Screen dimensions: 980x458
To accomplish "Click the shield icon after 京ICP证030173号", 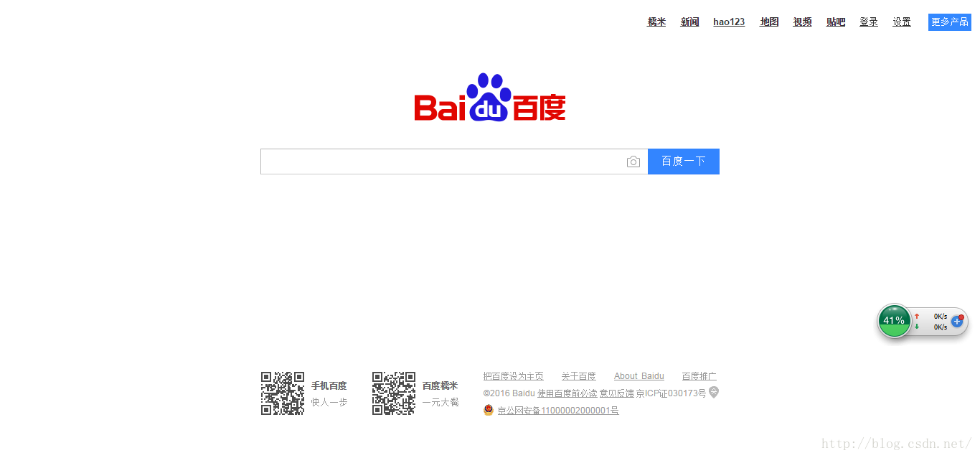I will (714, 392).
